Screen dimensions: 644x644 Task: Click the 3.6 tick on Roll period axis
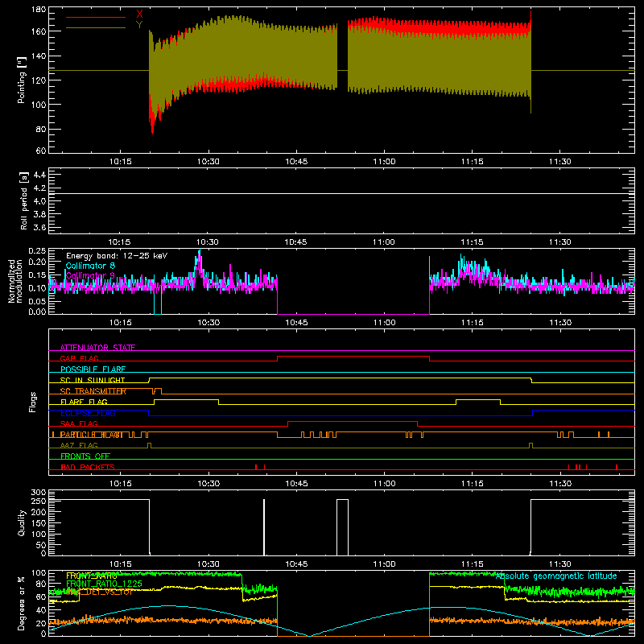coord(39,228)
